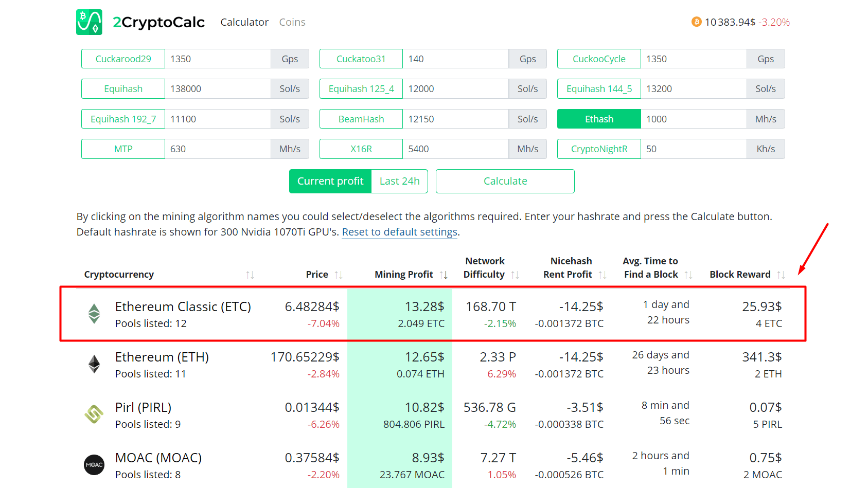The width and height of the screenshot is (868, 488).
Task: Sort by Nicehash Rent Profit column
Action: tap(602, 275)
